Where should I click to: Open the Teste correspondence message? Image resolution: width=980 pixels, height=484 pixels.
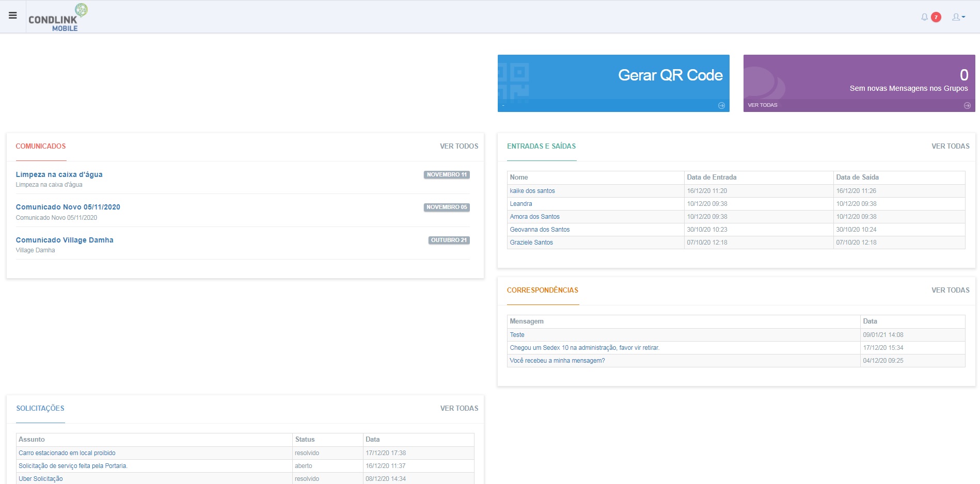pyautogui.click(x=517, y=335)
